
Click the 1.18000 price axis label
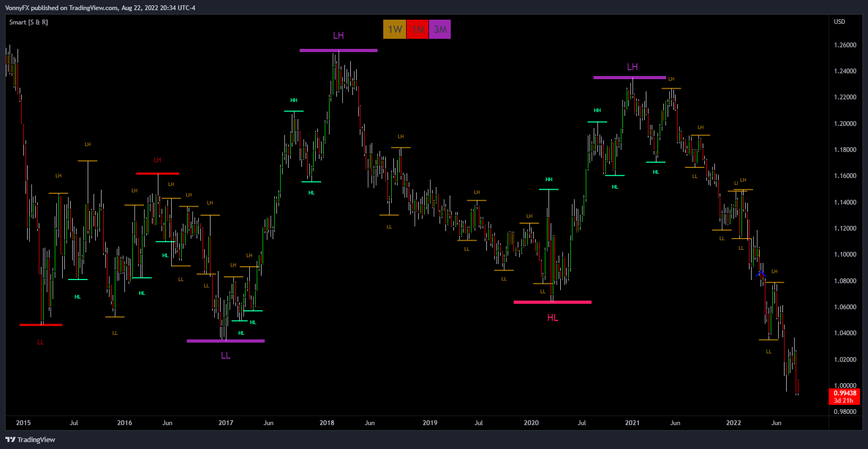845,150
